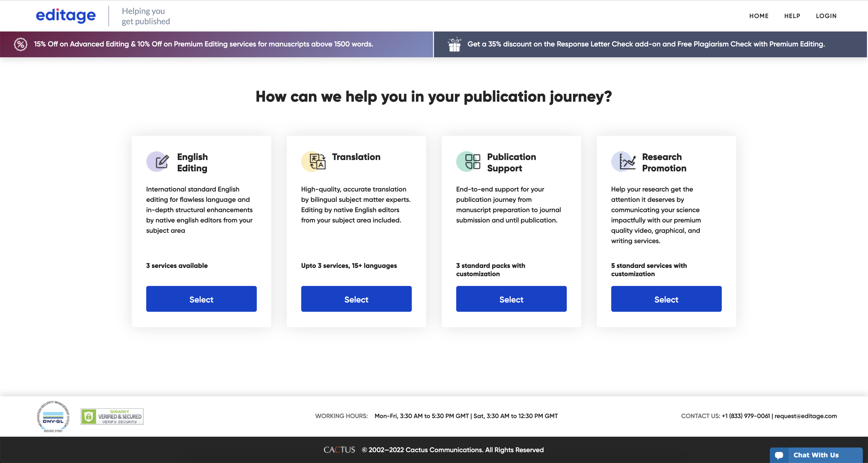The image size is (868, 463).
Task: Click the 35% Response Letter Check discount banner
Action: pos(650,44)
